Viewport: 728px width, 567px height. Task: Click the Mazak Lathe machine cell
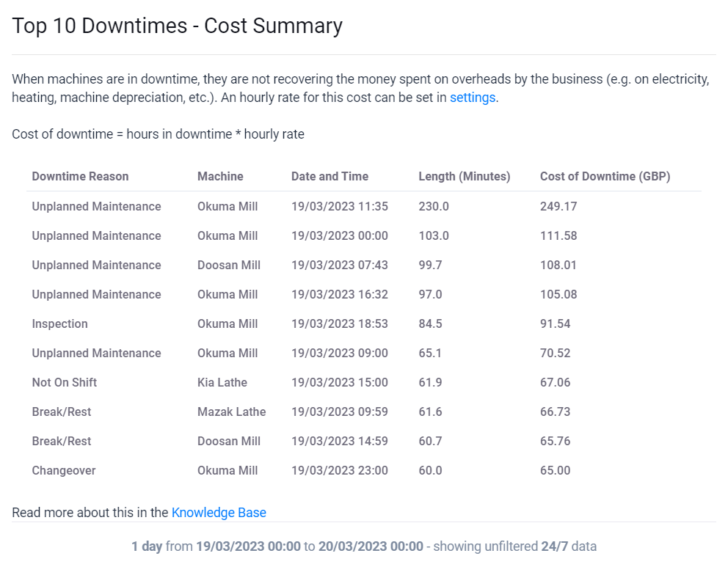point(232,411)
